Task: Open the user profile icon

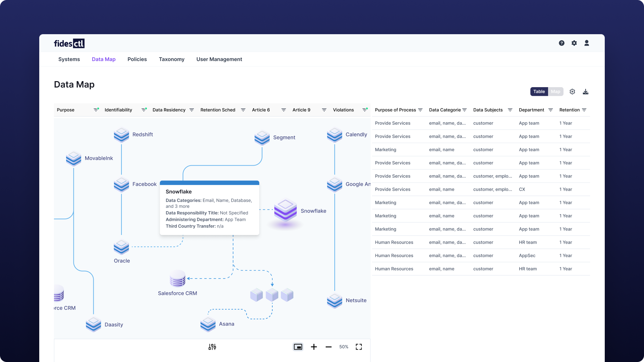Action: [x=587, y=43]
